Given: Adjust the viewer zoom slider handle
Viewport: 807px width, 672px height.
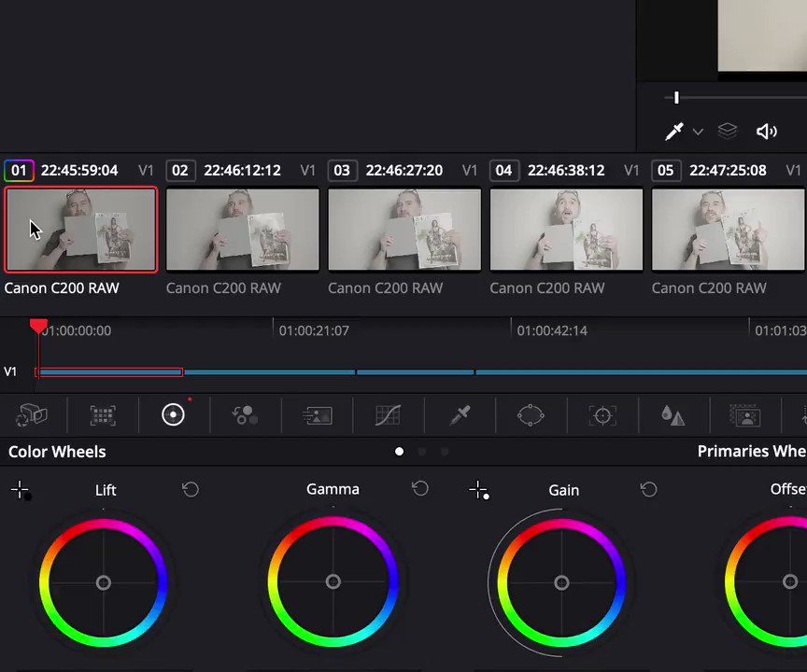Looking at the screenshot, I should pyautogui.click(x=676, y=97).
